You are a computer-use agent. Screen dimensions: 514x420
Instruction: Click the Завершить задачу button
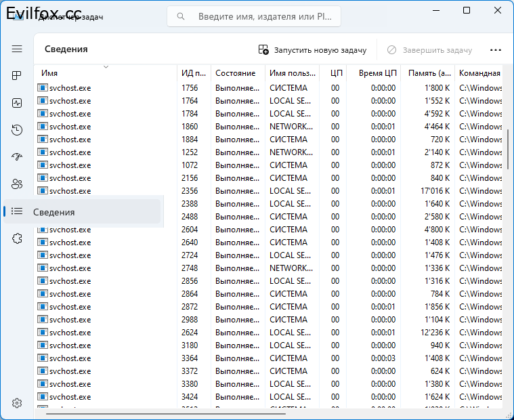(429, 50)
